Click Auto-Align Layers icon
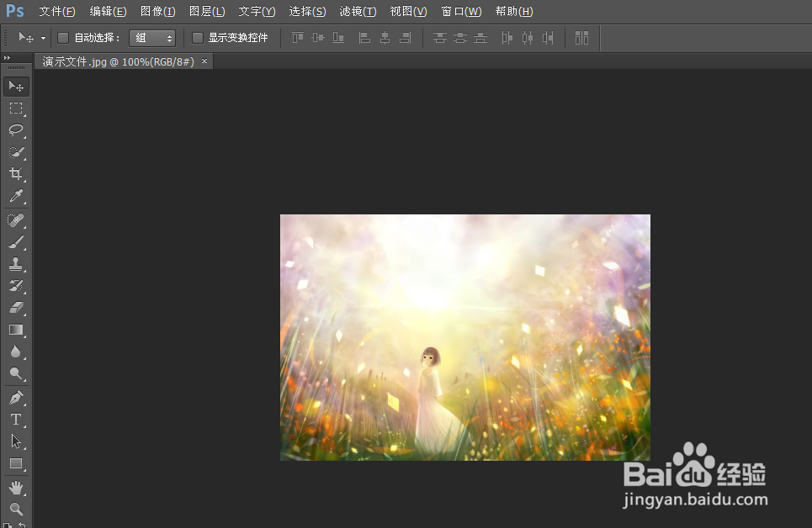The height and width of the screenshot is (528, 812). 581,37
